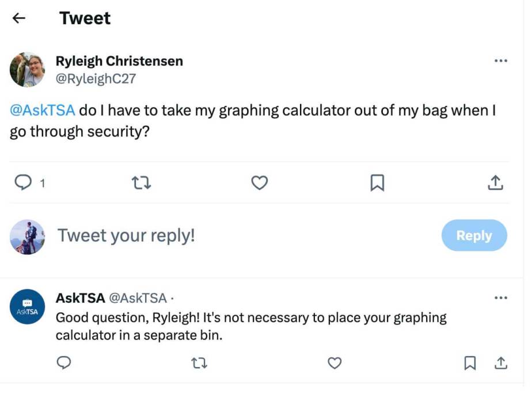Bookmark the AskTSA reply
This screenshot has width=532, height=397.
tap(470, 363)
